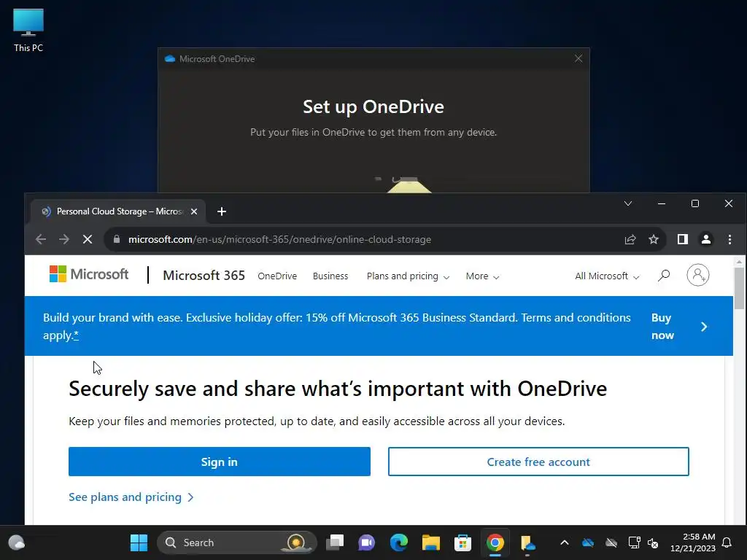
Task: Open a new Chrome tab
Action: click(x=222, y=211)
